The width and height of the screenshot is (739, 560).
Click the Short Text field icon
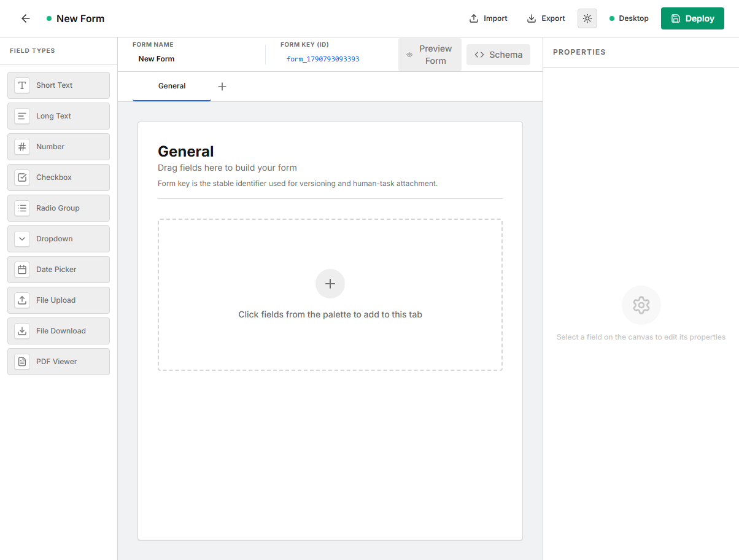click(x=22, y=85)
